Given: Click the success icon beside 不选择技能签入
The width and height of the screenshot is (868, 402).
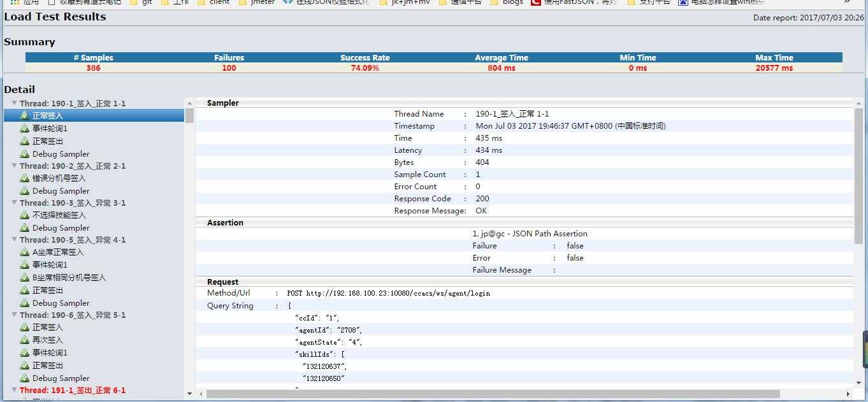Looking at the screenshot, I should [x=25, y=215].
